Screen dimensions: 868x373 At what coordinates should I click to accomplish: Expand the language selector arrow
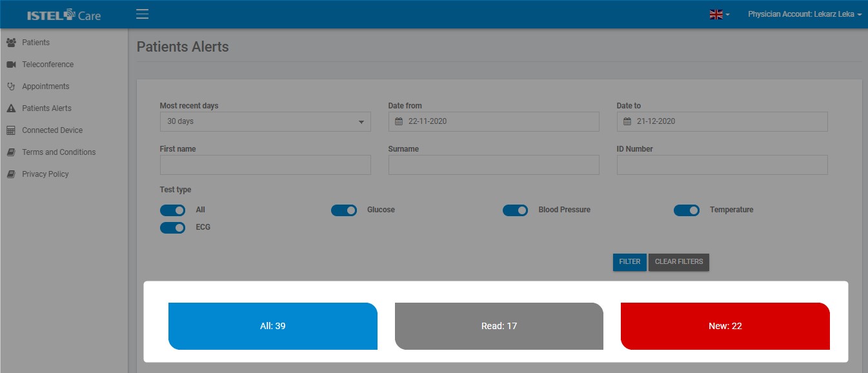(727, 15)
